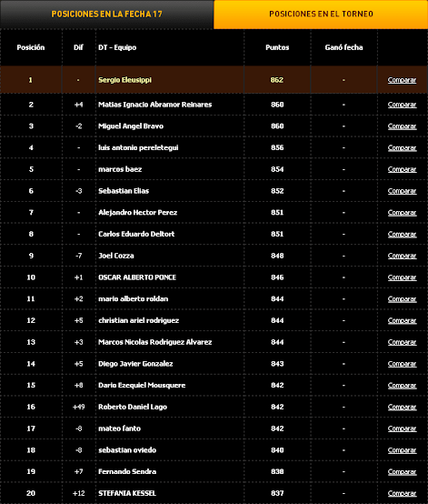The height and width of the screenshot is (504, 428).
Task: Click the 843 points value
Action: 277,364
